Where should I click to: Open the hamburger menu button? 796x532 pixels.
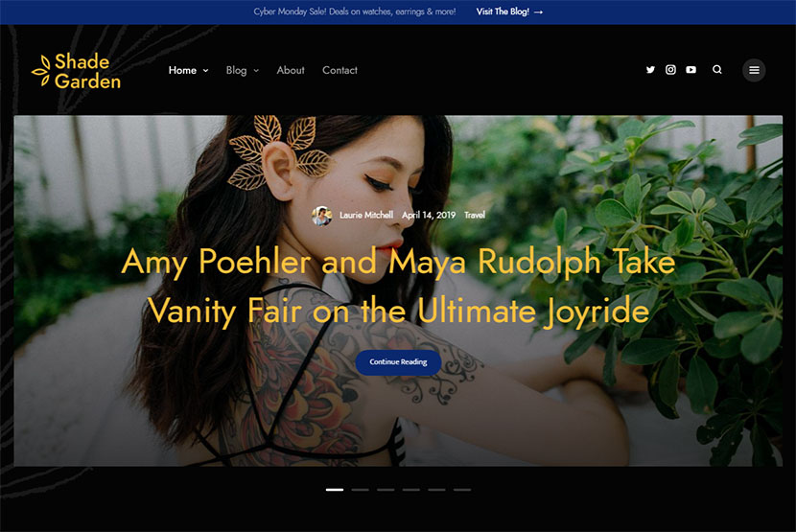[x=754, y=70]
